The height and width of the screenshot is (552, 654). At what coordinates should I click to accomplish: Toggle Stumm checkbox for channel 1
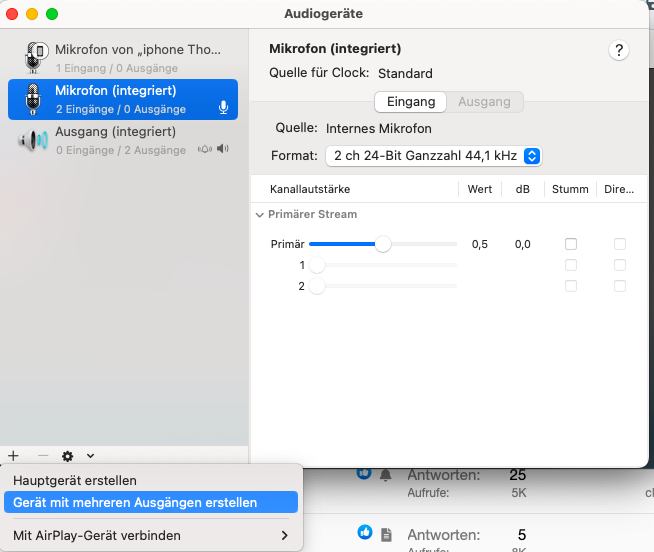571,265
